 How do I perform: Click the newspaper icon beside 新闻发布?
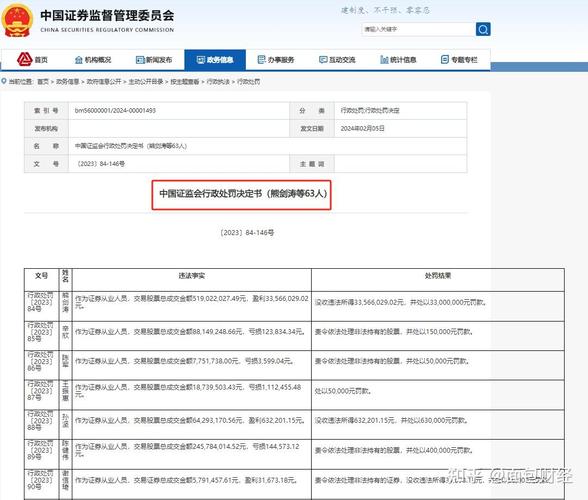(140, 60)
